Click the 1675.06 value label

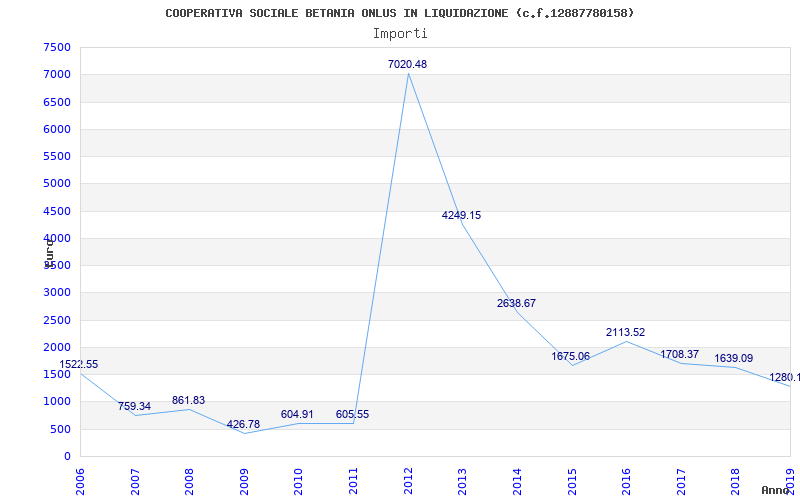(570, 356)
